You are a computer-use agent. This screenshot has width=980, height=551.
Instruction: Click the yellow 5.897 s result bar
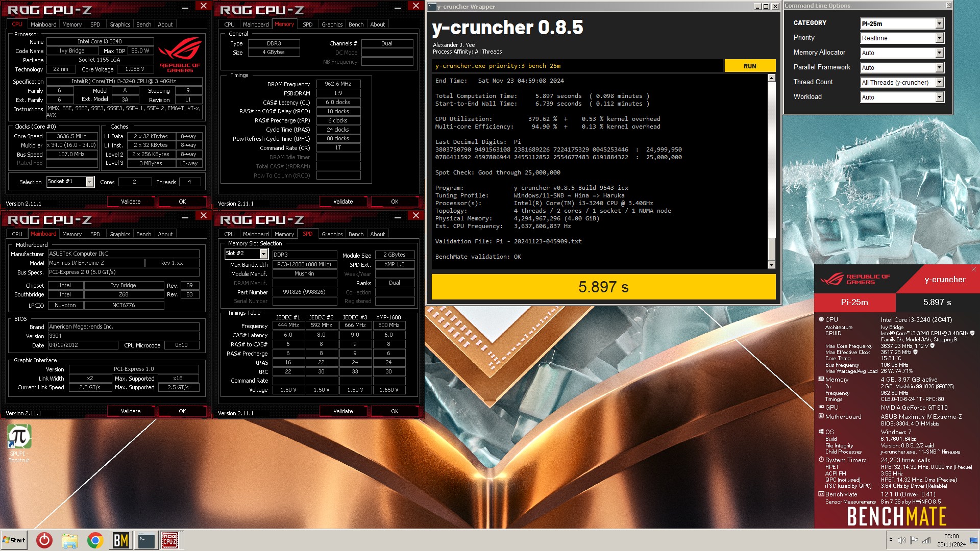tap(603, 287)
